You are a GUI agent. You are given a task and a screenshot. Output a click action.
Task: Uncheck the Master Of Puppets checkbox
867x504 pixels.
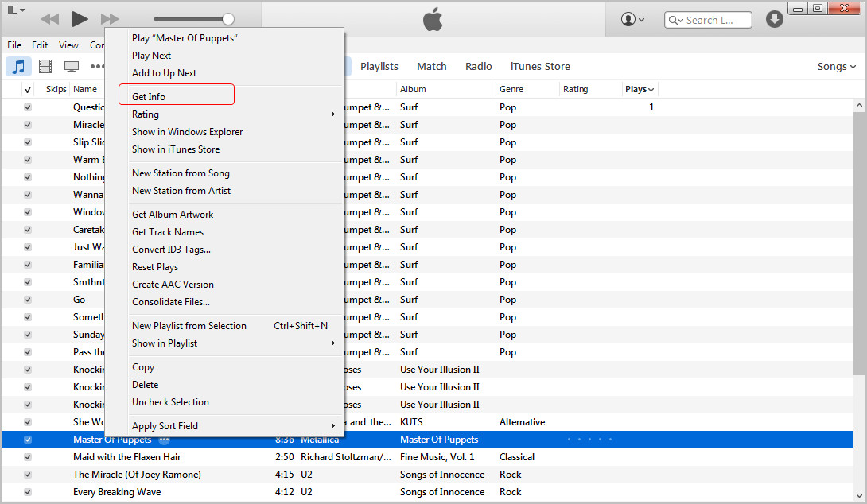[28, 440]
